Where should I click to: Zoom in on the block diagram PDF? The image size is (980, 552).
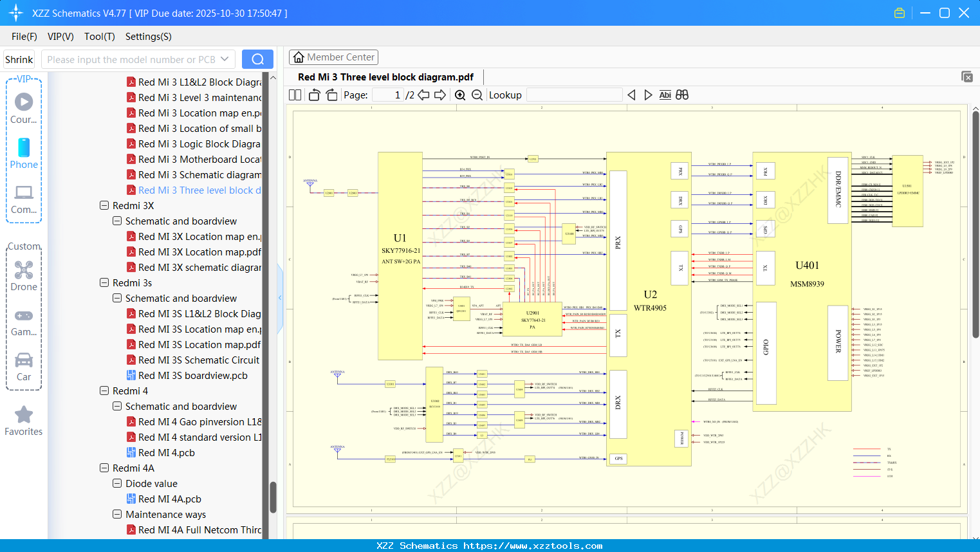[460, 95]
